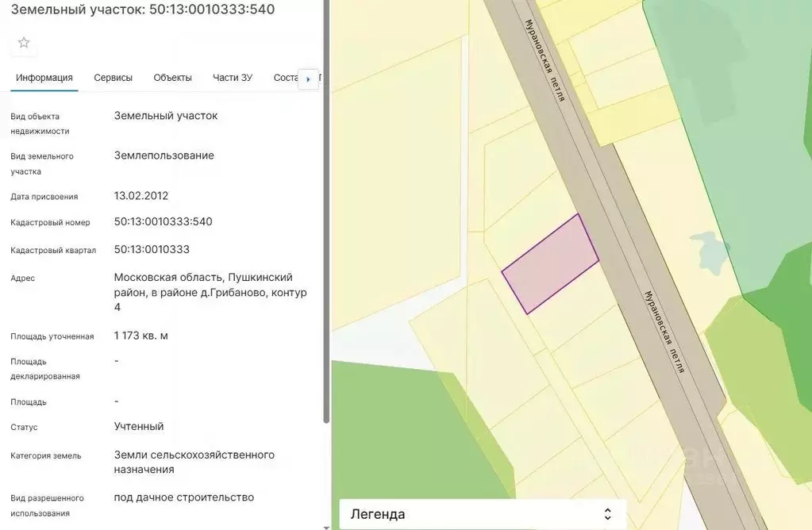The height and width of the screenshot is (530, 812).
Task: Select the Части ЗУ tab
Action: pos(233,78)
